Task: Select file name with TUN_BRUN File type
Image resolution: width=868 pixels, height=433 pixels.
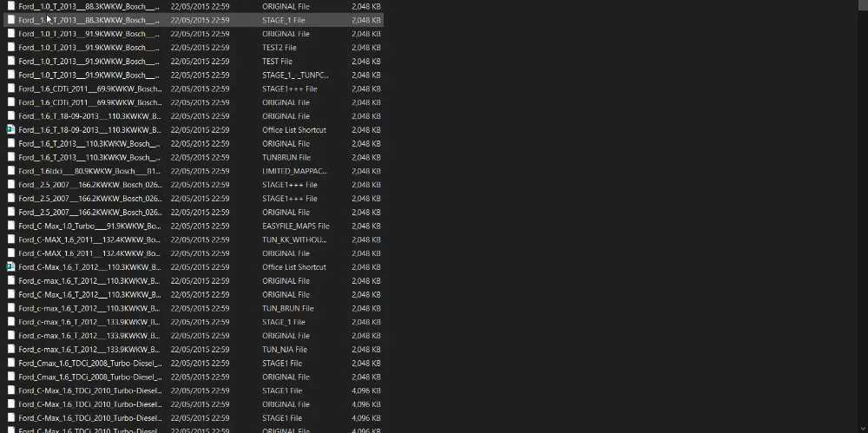Action: pos(89,308)
